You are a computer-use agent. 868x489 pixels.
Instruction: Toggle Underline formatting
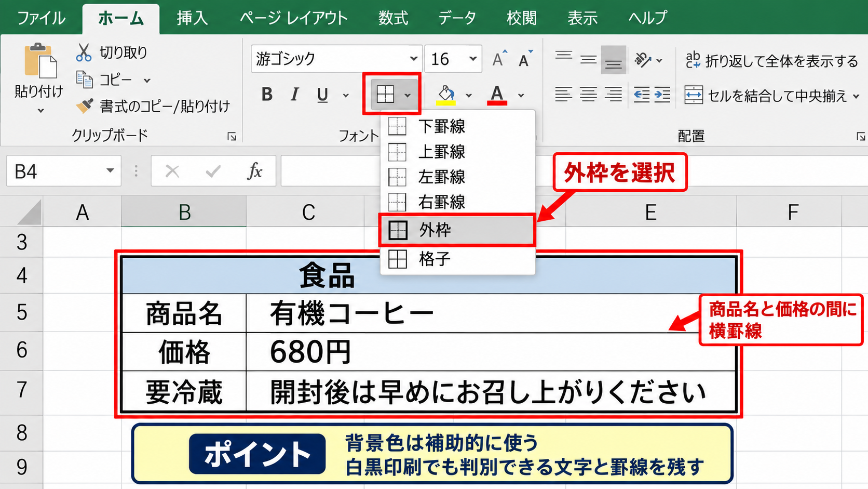322,95
